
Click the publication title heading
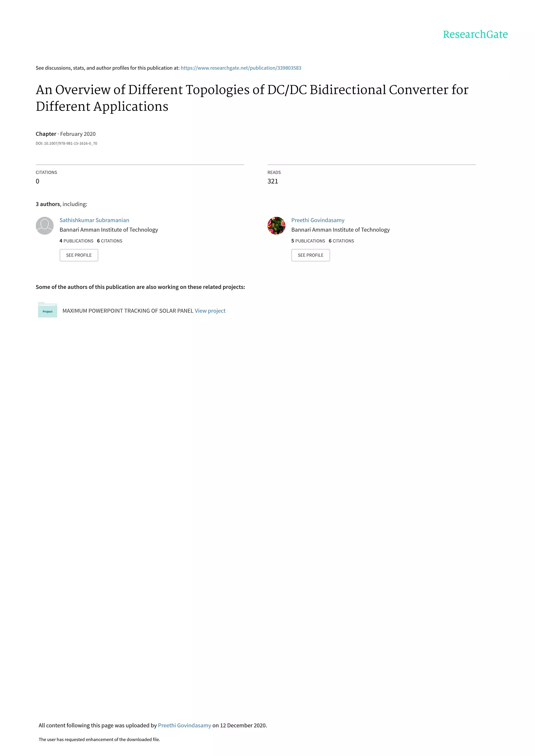[252, 98]
